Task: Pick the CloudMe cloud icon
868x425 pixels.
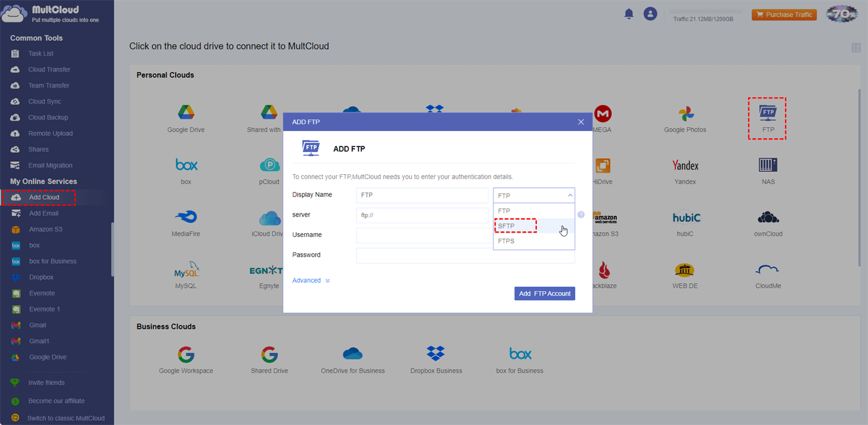Action: tap(768, 269)
